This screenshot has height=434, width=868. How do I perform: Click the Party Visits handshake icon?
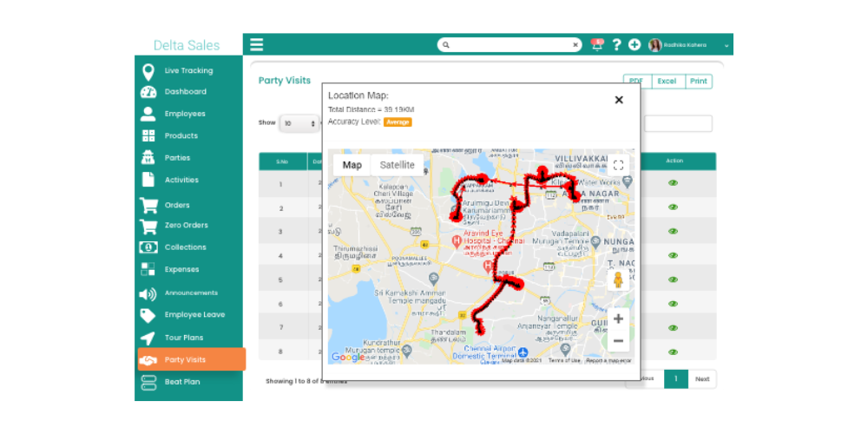tap(148, 360)
